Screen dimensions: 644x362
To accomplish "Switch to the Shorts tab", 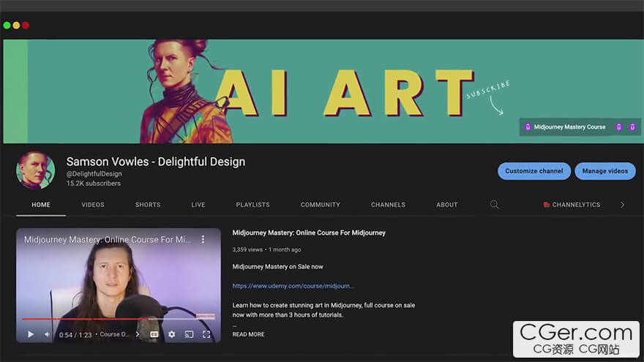I will [x=148, y=204].
